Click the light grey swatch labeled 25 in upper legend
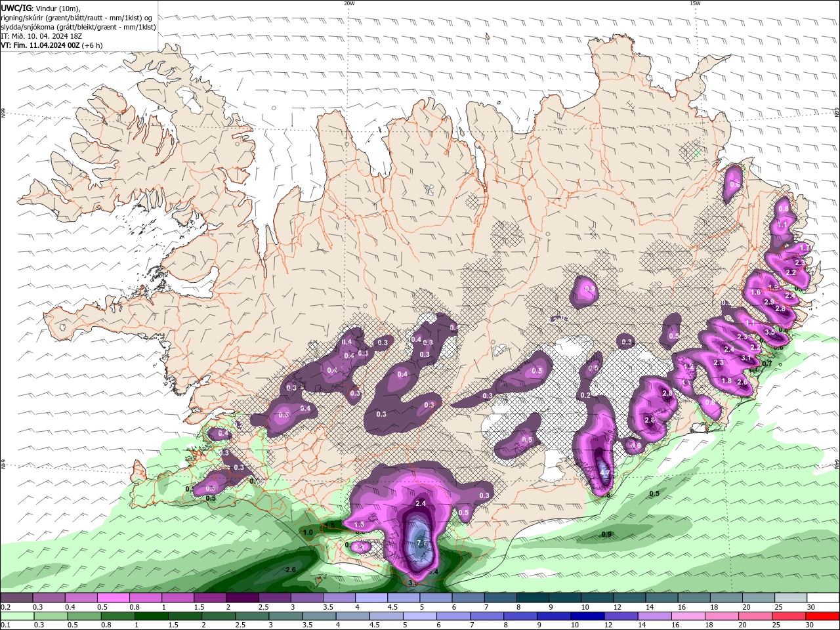Viewport: 840px width, 630px height. pyautogui.click(x=790, y=597)
